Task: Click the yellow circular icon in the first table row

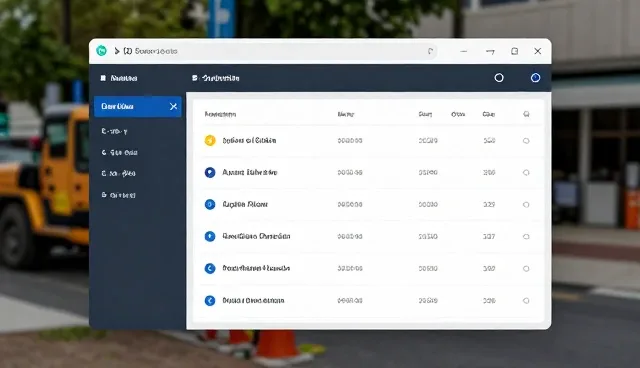Action: tap(210, 140)
